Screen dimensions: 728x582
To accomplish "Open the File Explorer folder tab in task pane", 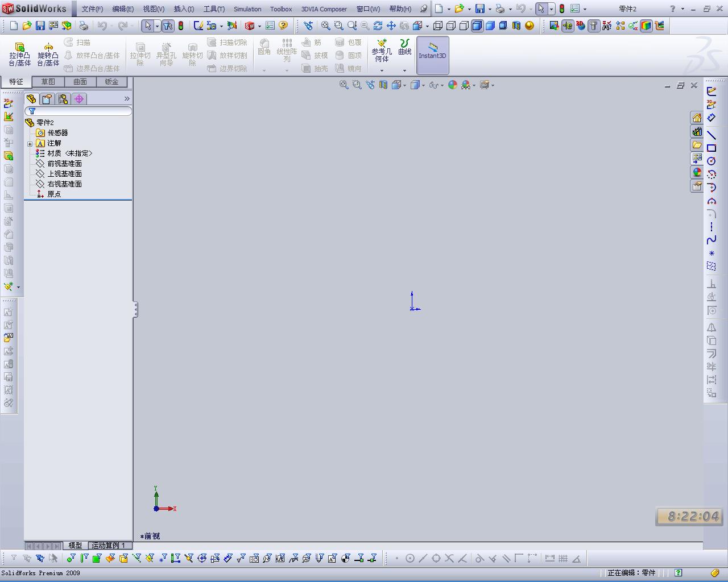I will pyautogui.click(x=697, y=145).
